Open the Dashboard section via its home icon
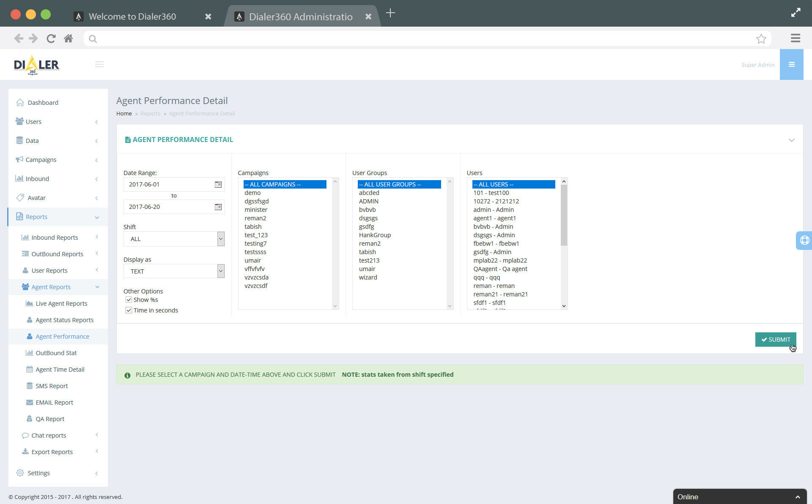The image size is (812, 504). 20,102
